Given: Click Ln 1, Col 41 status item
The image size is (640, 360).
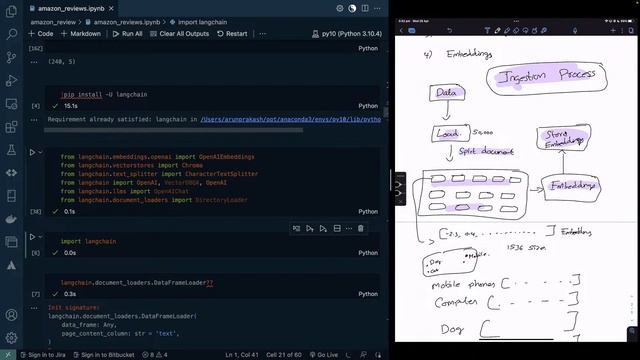Looking at the screenshot, I should click(x=242, y=355).
